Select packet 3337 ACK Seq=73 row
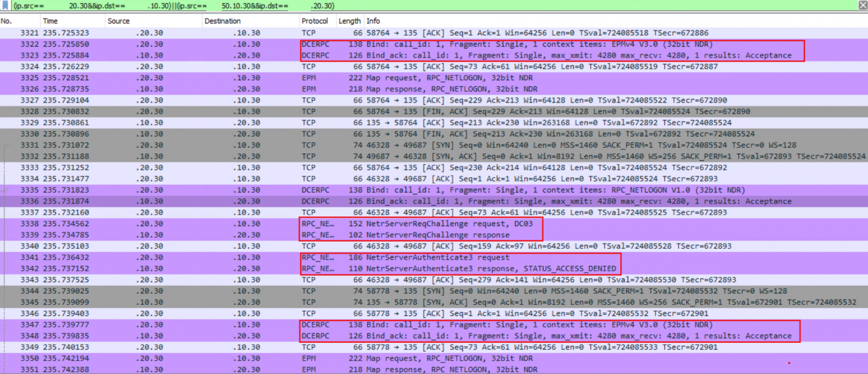This screenshot has height=374, width=868. coord(434,212)
